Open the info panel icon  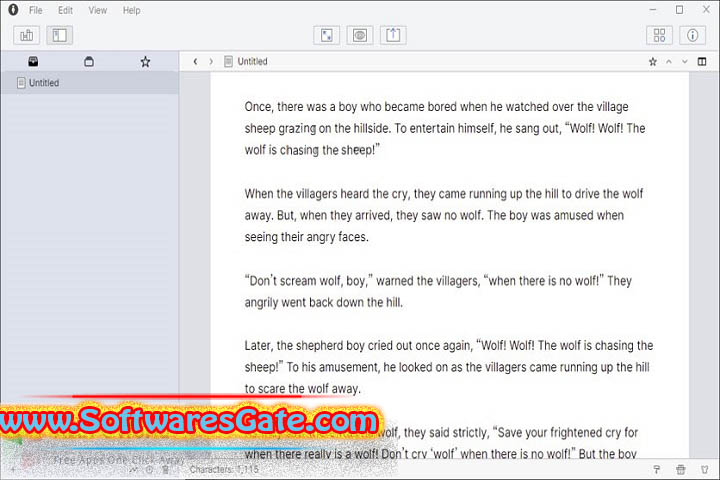(x=692, y=35)
